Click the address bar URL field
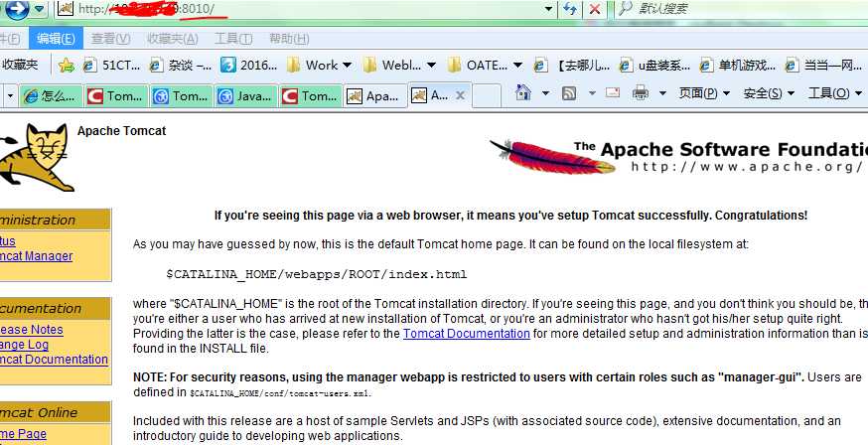 [299, 9]
